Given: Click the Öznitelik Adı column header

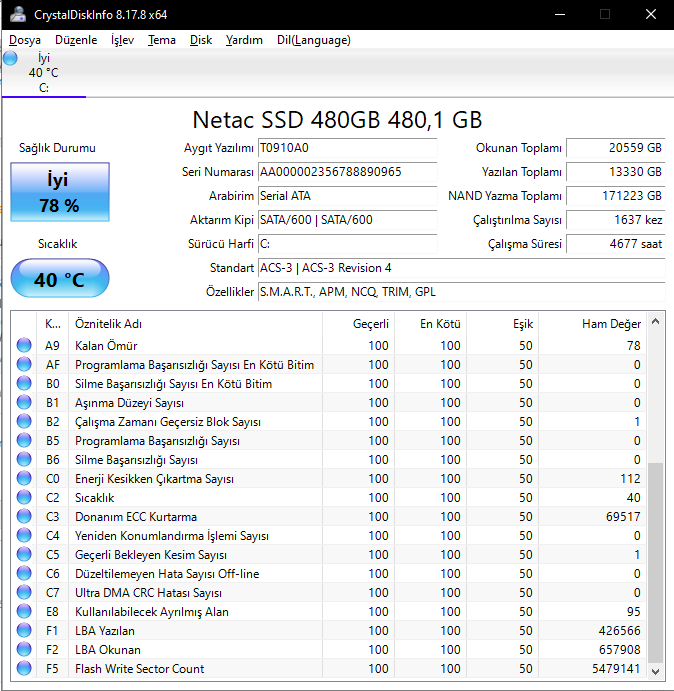Looking at the screenshot, I should point(108,324).
